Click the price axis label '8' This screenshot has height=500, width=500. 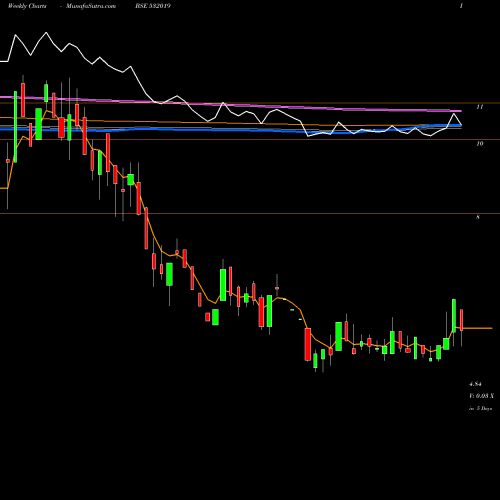coord(478,217)
